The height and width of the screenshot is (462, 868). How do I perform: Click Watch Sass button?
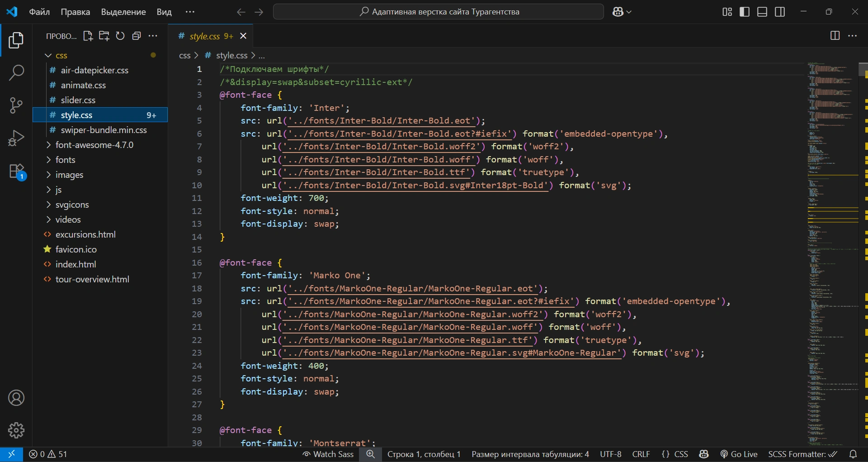pos(328,454)
